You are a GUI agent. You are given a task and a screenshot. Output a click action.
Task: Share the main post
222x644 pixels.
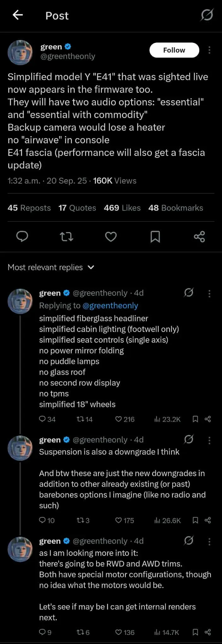pyautogui.click(x=199, y=236)
